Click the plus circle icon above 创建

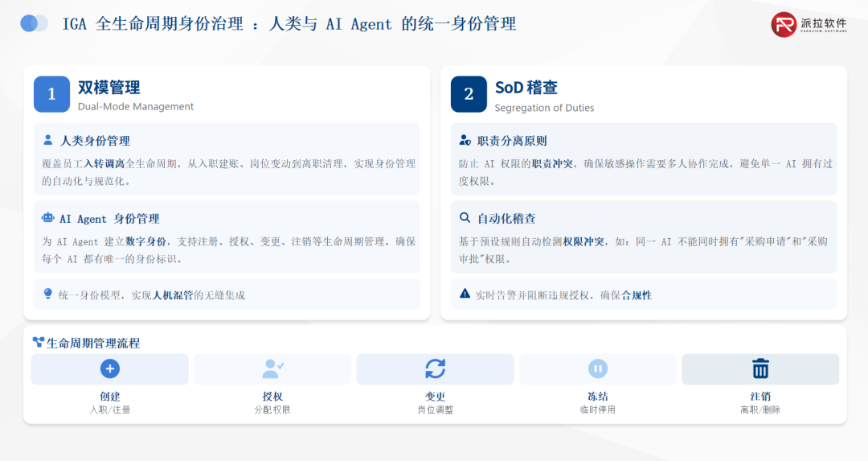point(109,368)
